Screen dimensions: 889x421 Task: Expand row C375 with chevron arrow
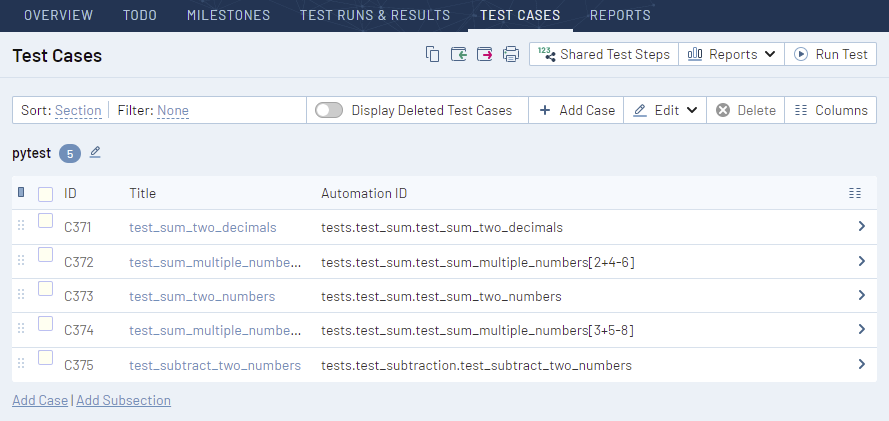[862, 364]
